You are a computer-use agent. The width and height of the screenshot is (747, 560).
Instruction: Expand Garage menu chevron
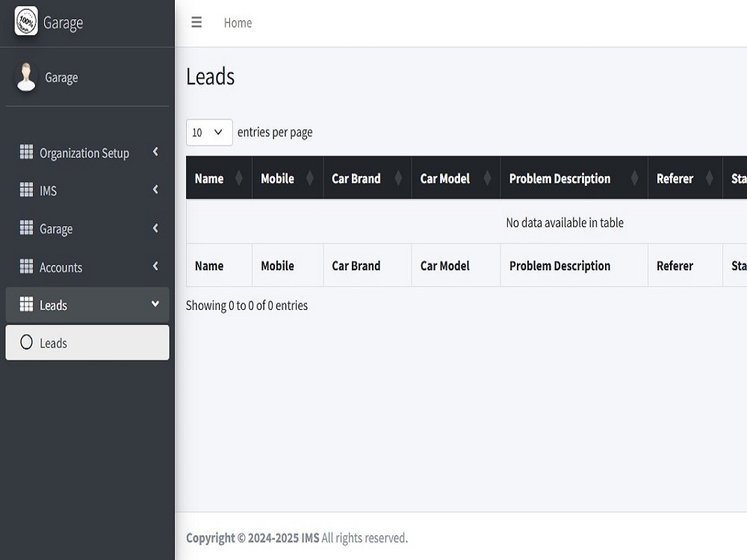pyautogui.click(x=155, y=228)
